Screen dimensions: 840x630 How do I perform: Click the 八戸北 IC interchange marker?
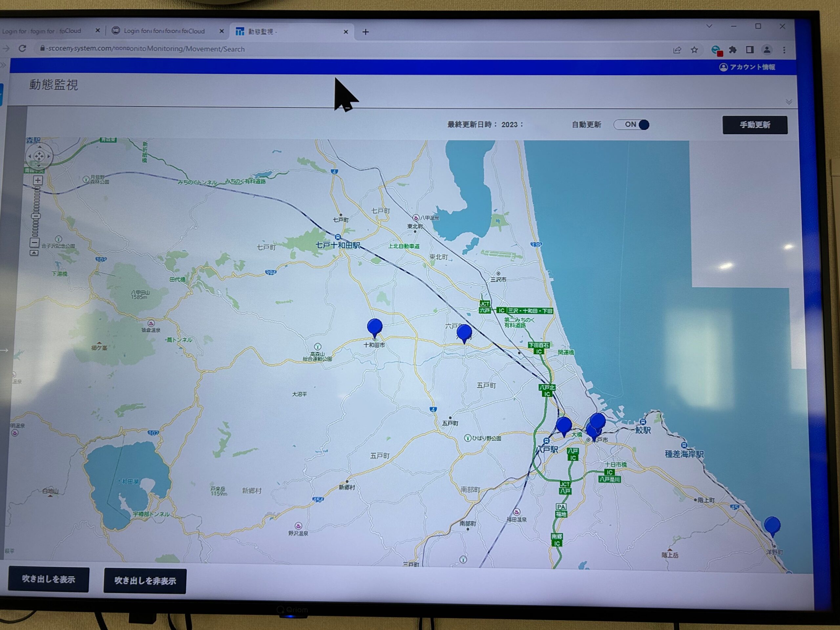tap(547, 391)
